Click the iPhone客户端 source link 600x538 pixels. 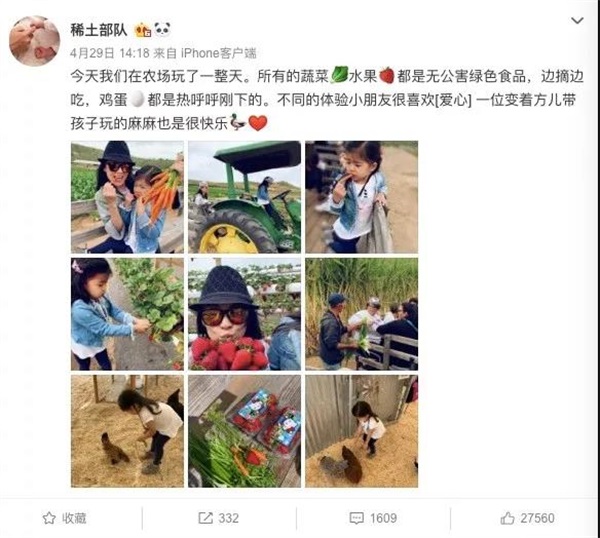218,53
